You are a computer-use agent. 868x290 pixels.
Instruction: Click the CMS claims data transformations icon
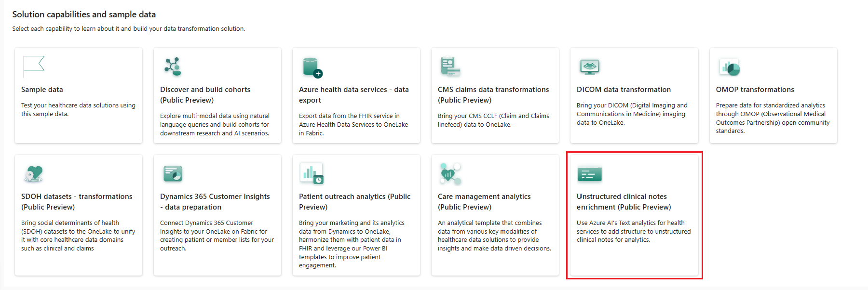click(450, 67)
